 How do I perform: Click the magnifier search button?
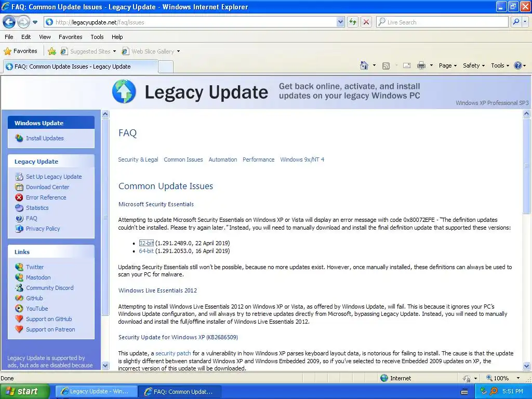coord(516,22)
